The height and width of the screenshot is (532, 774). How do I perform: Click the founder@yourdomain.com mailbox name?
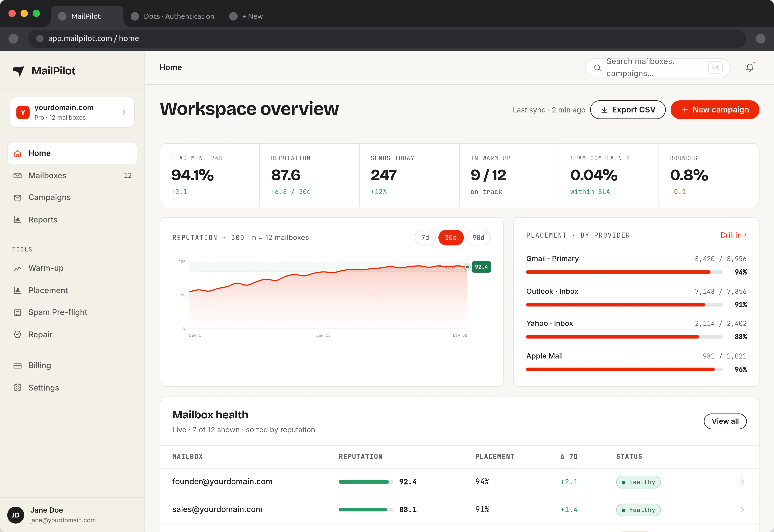point(222,481)
